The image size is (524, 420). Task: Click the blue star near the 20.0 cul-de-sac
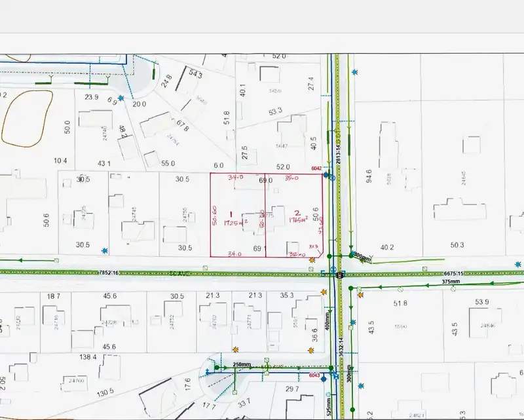[121, 98]
